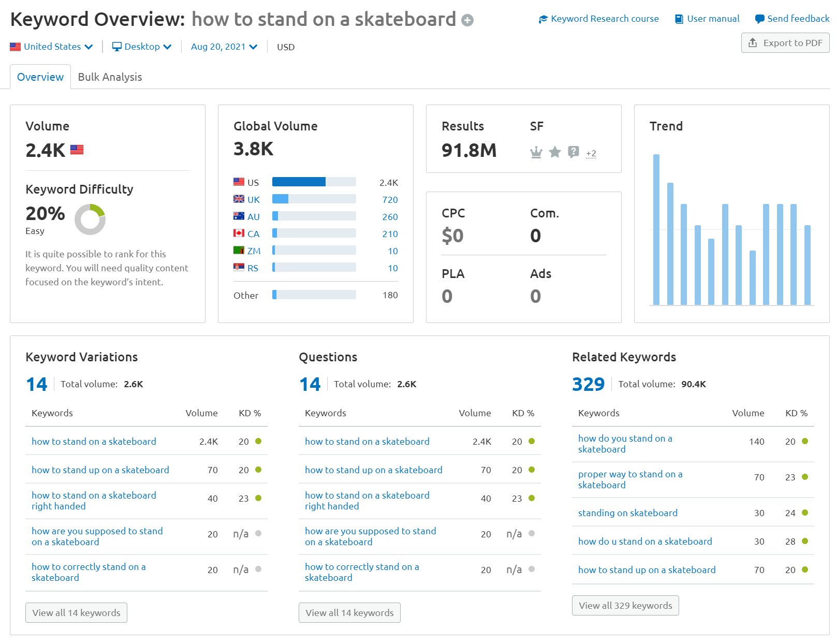
Task: Click the Other volume progress bar
Action: 314,295
